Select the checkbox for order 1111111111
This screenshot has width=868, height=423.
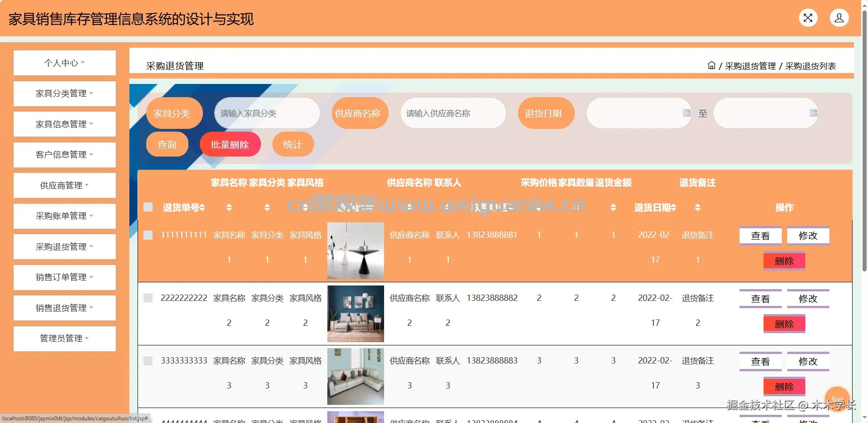[148, 235]
